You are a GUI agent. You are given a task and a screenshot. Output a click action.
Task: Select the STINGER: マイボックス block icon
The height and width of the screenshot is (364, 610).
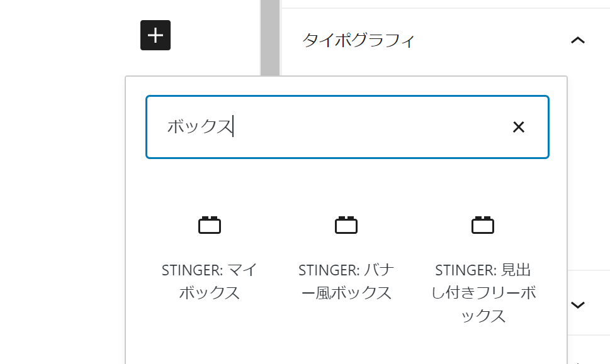point(210,225)
